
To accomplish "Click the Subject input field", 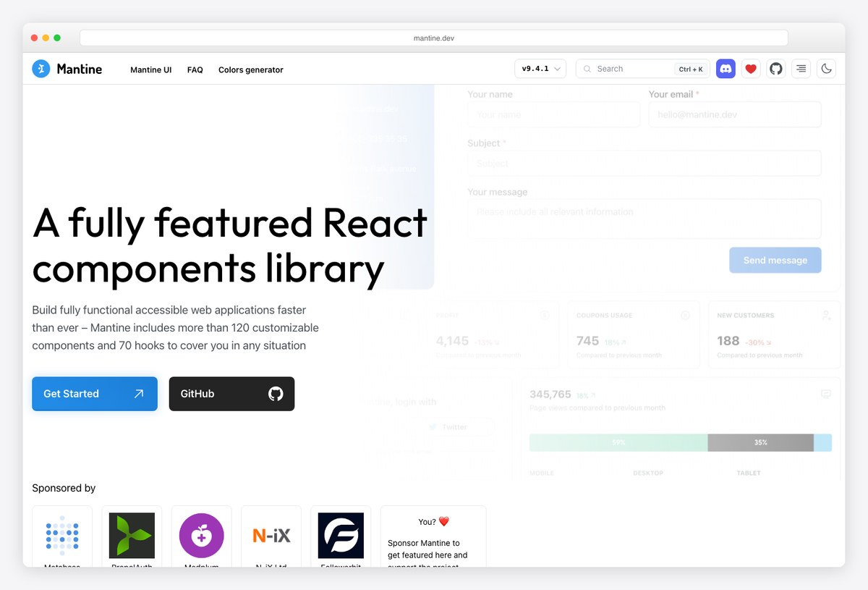I will pos(644,163).
